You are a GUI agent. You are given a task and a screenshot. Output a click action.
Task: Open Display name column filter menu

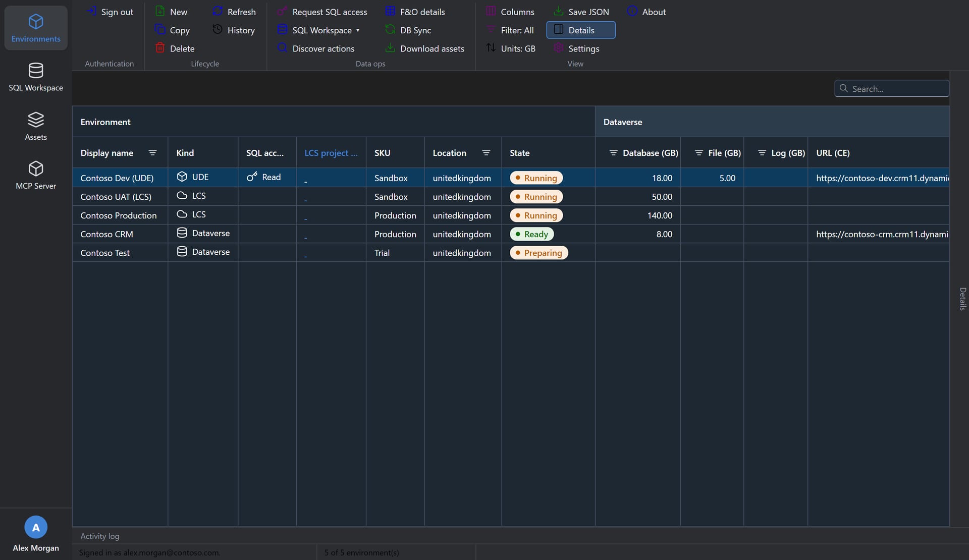pos(152,153)
